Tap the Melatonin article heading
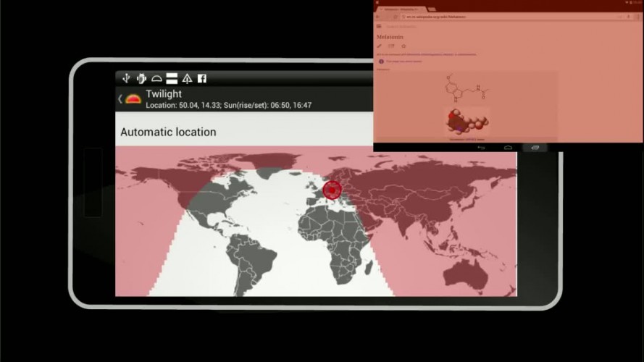The height and width of the screenshot is (362, 644). pos(390,37)
